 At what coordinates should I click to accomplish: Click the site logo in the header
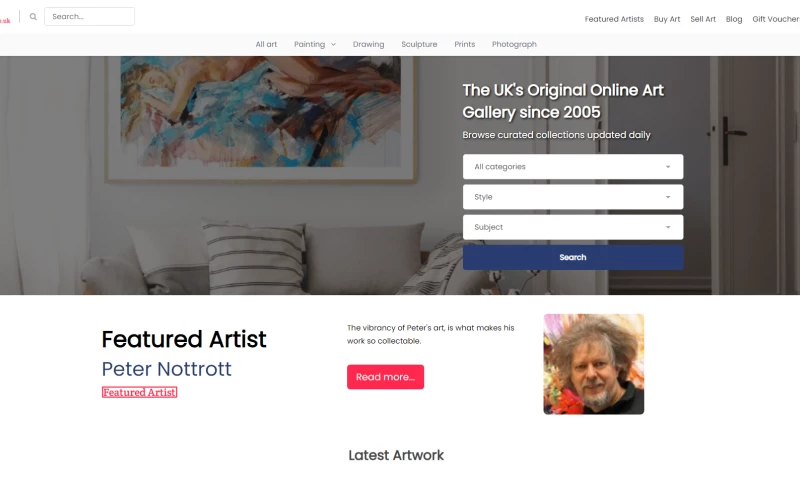click(5, 20)
